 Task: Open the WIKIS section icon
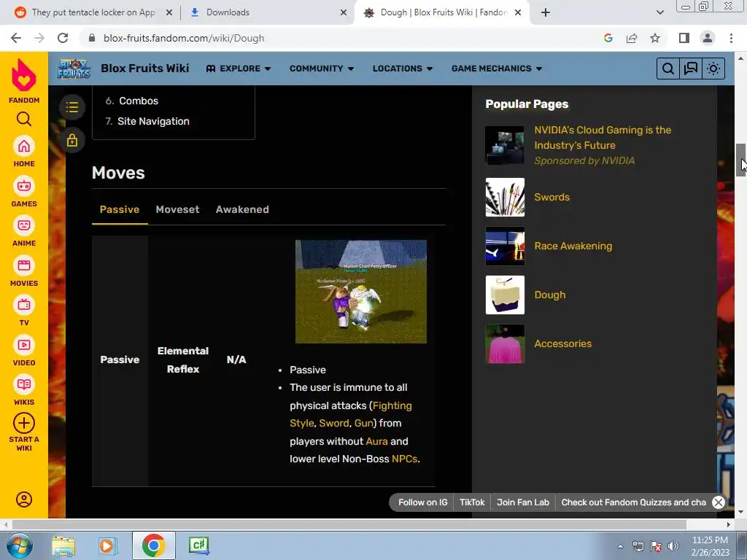point(24,384)
